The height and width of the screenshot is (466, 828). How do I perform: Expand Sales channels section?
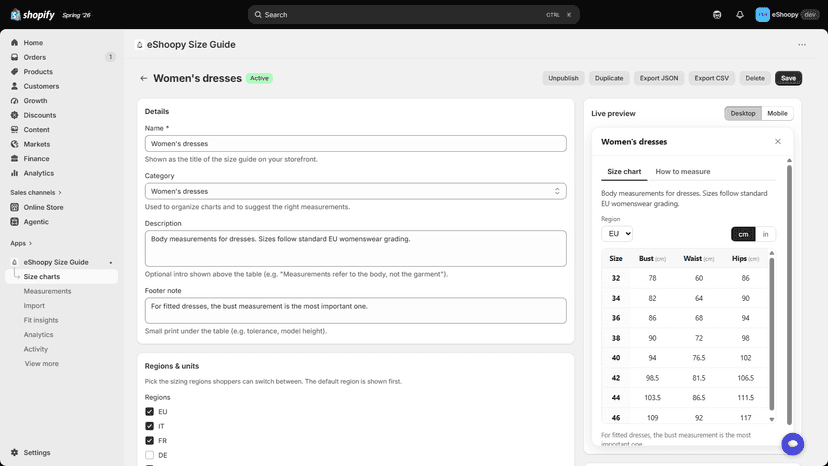[x=35, y=192]
